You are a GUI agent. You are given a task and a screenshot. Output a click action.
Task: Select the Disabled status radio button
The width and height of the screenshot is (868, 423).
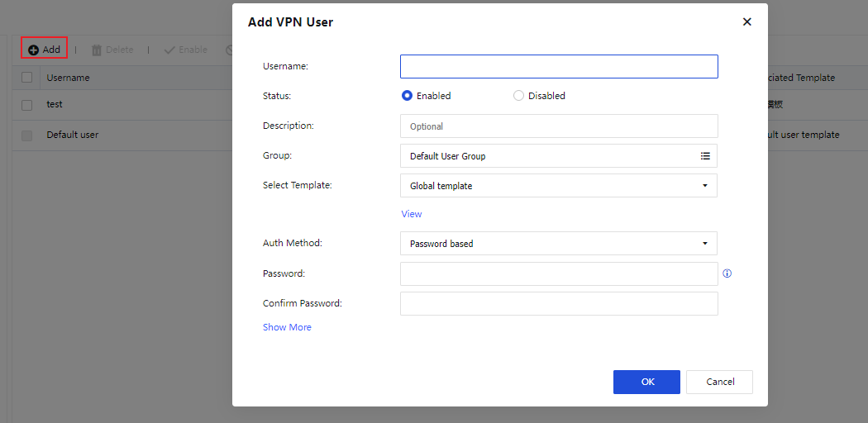[x=519, y=96]
